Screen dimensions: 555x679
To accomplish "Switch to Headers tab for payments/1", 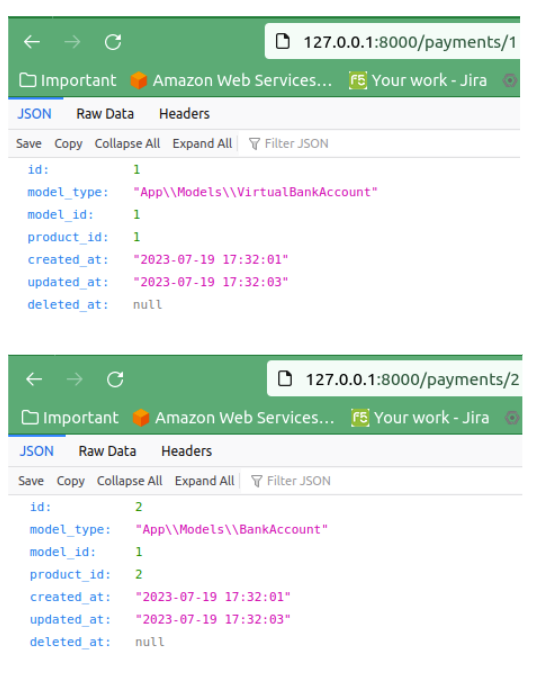I will coord(184,114).
